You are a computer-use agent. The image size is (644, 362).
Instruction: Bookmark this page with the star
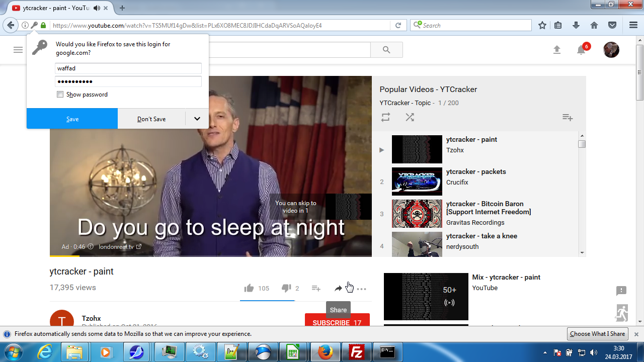542,25
